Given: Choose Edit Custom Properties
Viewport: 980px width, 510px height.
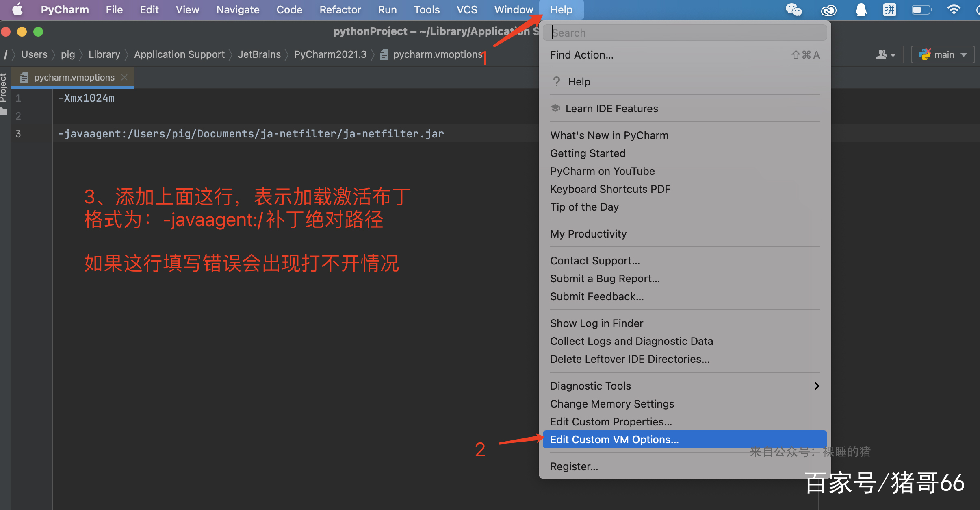Looking at the screenshot, I should 685,422.
